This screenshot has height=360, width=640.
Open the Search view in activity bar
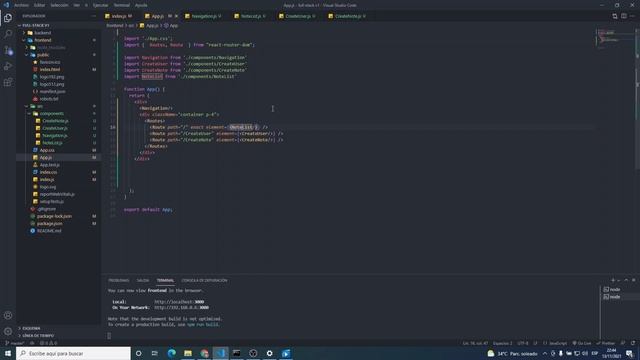(8, 34)
